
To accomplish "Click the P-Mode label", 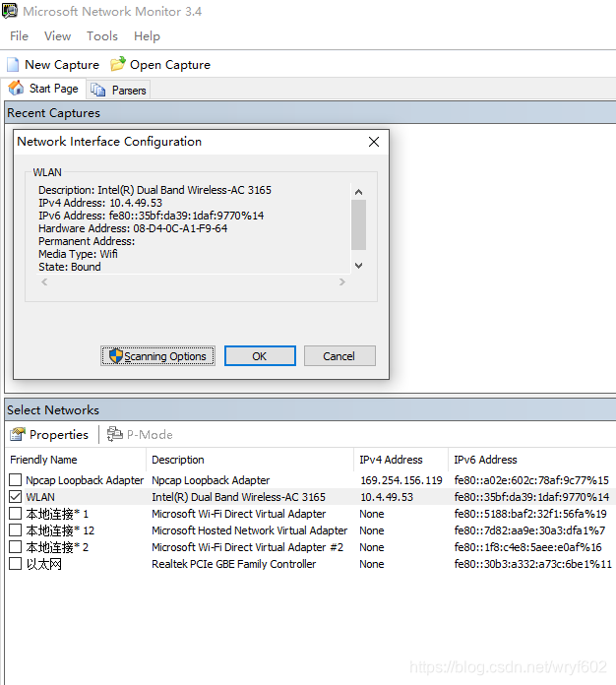I will click(x=150, y=435).
